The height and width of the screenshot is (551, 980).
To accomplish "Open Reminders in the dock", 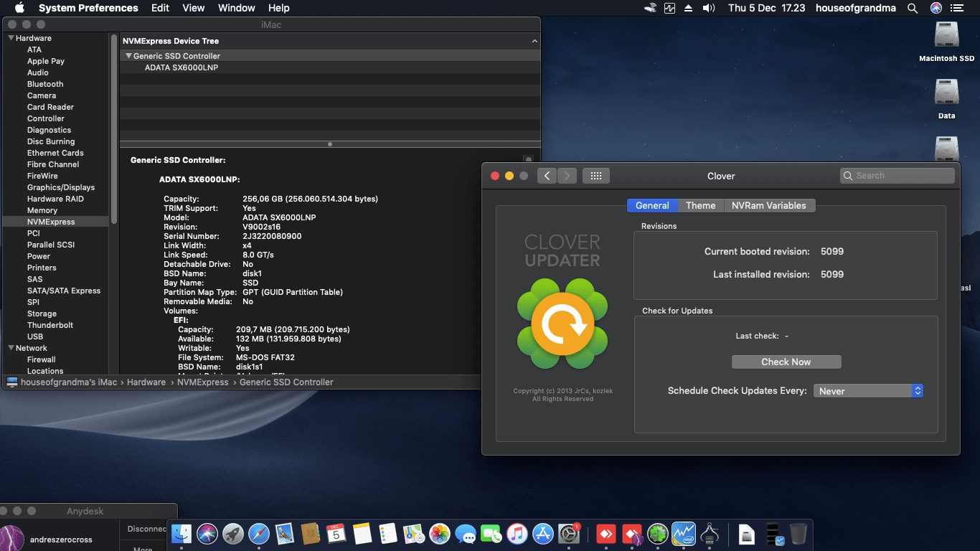I will 388,534.
